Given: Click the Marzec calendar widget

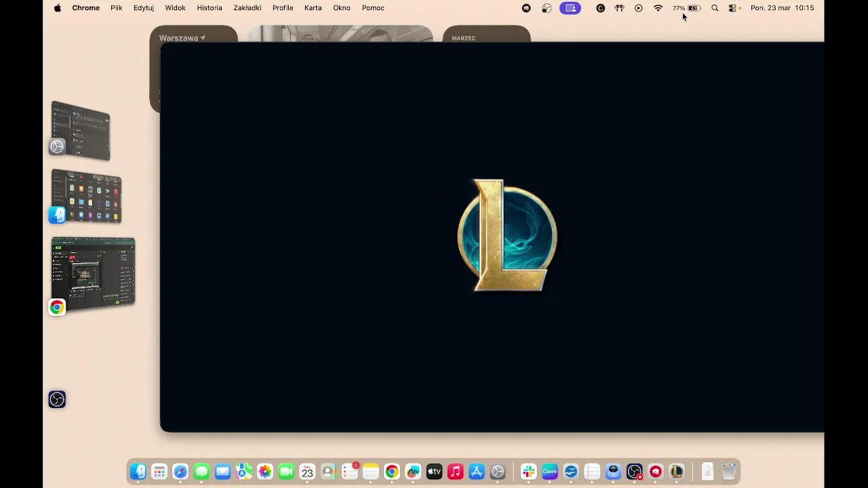Looking at the screenshot, I should pos(486,34).
